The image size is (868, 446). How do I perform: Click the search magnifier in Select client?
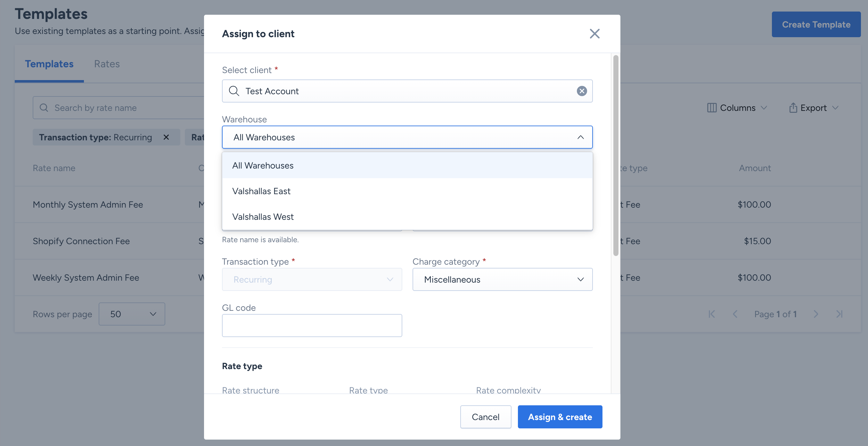tap(234, 91)
